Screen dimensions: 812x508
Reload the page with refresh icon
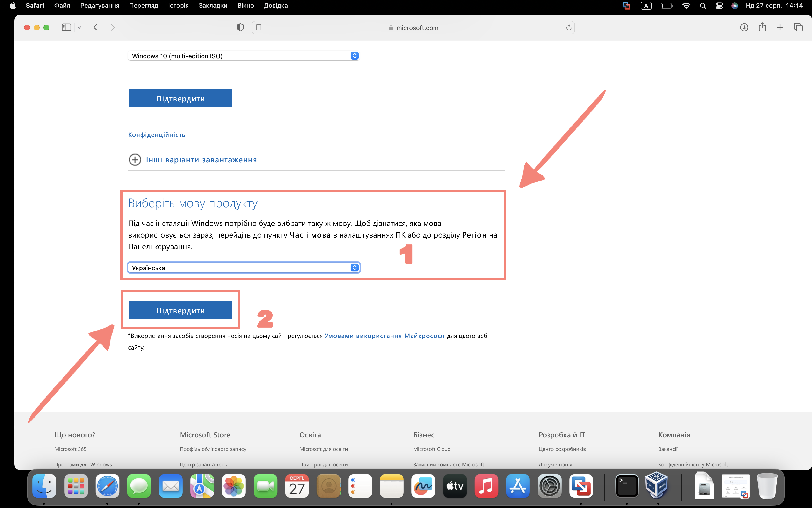[x=569, y=28]
